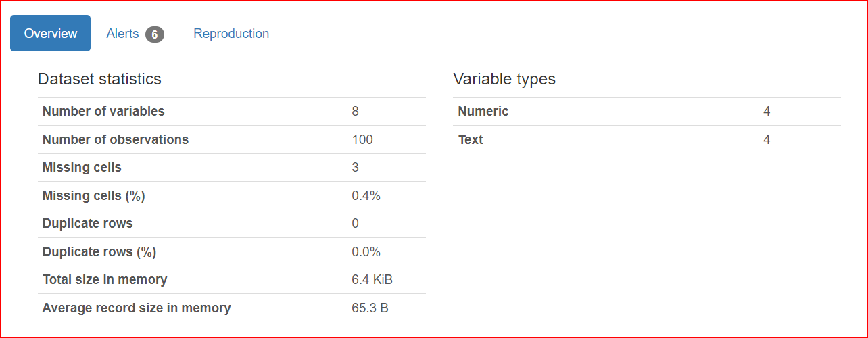
Task: Click the Total size in memory label
Action: click(x=105, y=279)
